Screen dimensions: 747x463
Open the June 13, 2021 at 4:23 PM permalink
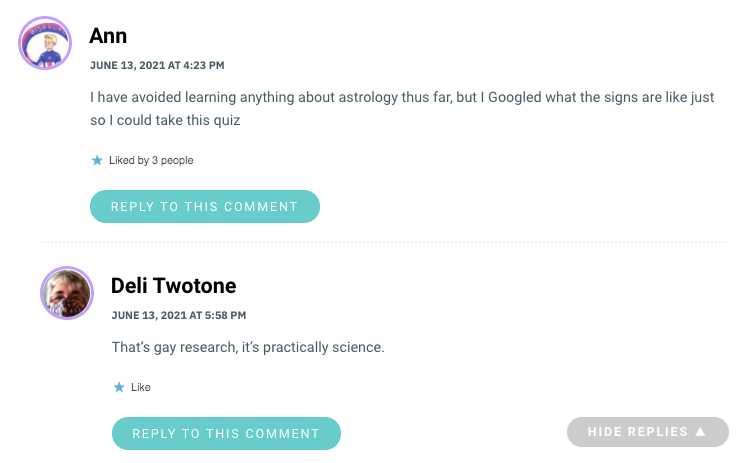pyautogui.click(x=157, y=65)
